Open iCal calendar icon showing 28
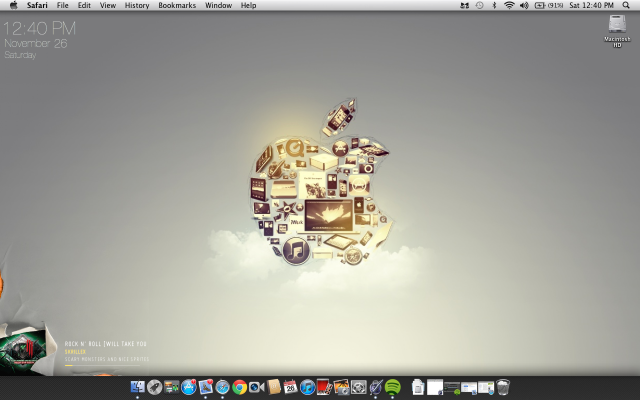Screen dimensions: 640x400 point(290,387)
